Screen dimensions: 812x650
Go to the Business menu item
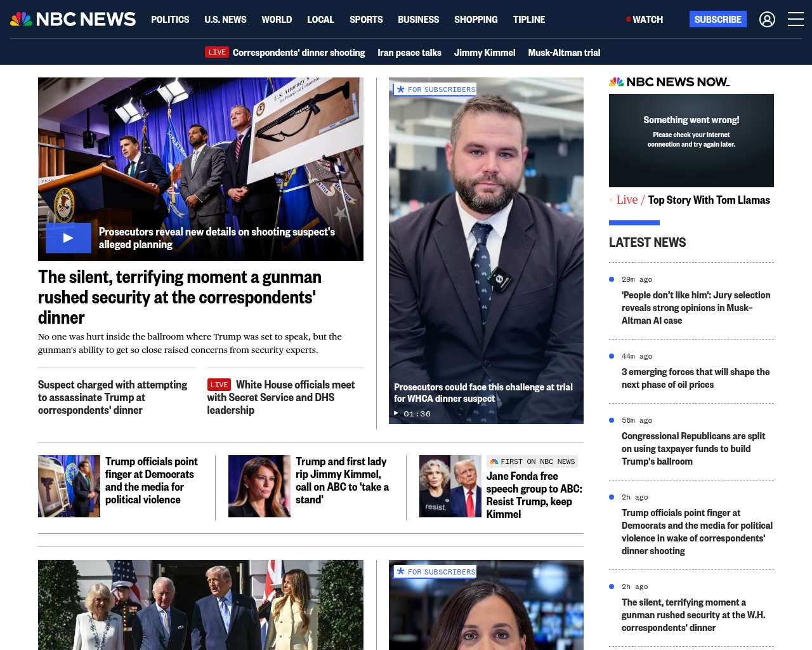[x=418, y=20]
